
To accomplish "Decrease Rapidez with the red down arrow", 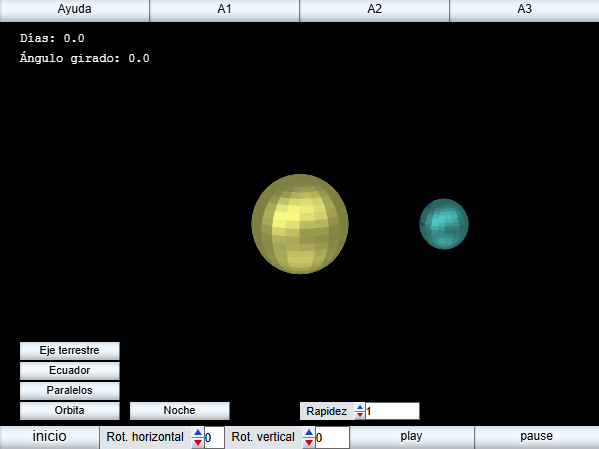I will click(x=359, y=415).
